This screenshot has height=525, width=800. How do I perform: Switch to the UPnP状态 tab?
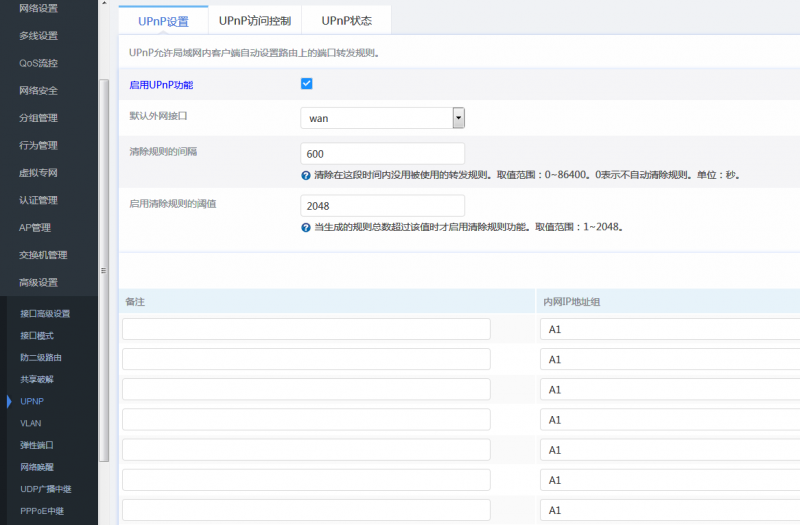coord(346,20)
